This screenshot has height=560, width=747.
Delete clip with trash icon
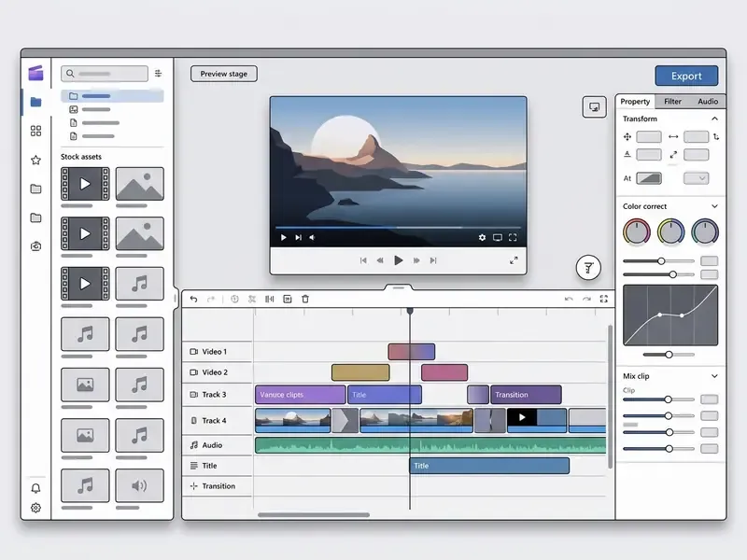(305, 299)
